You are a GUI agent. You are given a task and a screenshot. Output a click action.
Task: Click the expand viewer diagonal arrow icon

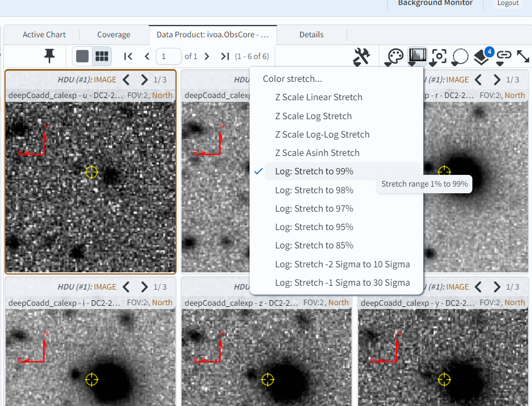tap(523, 56)
